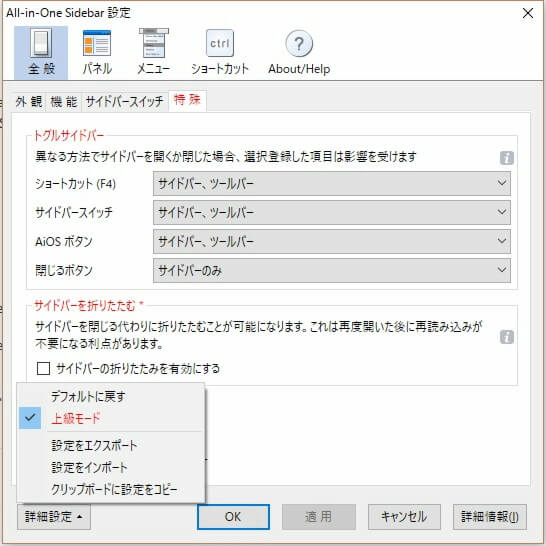Click the トグルサイドバー group heading

(69, 135)
